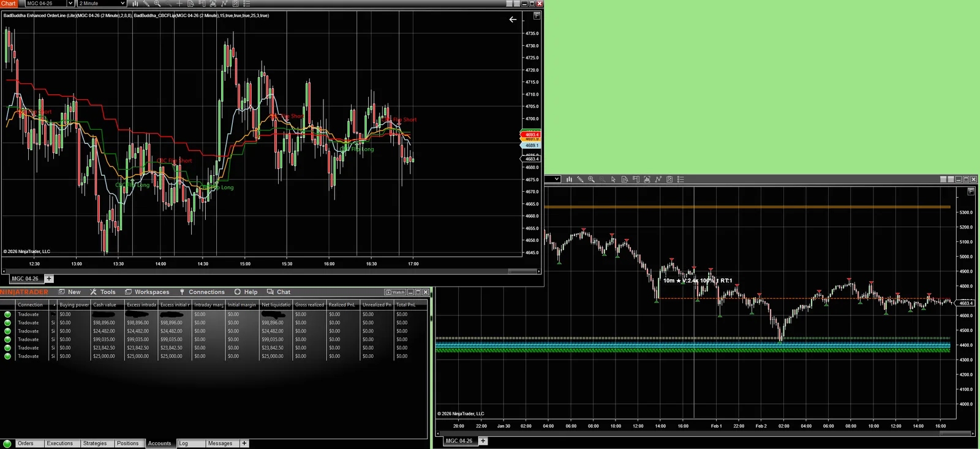Click the return arrow in left chart
Screen dimensions: 980x449
tap(513, 20)
